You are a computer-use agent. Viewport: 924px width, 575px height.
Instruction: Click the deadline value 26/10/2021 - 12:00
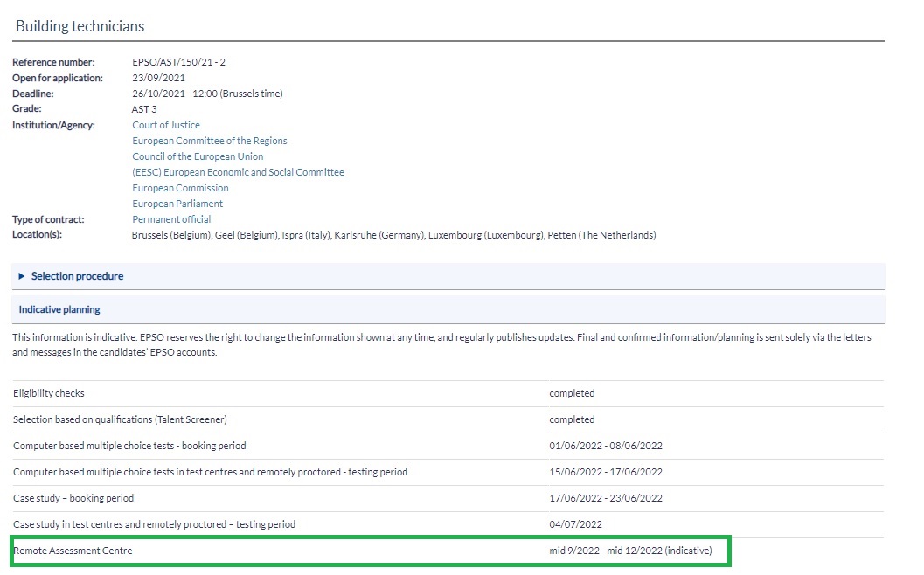point(207,94)
